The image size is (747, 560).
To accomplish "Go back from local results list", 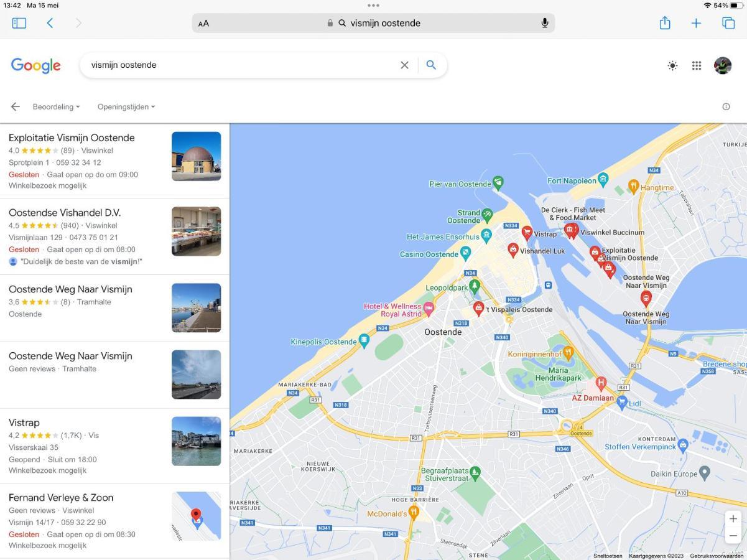I will pos(15,106).
